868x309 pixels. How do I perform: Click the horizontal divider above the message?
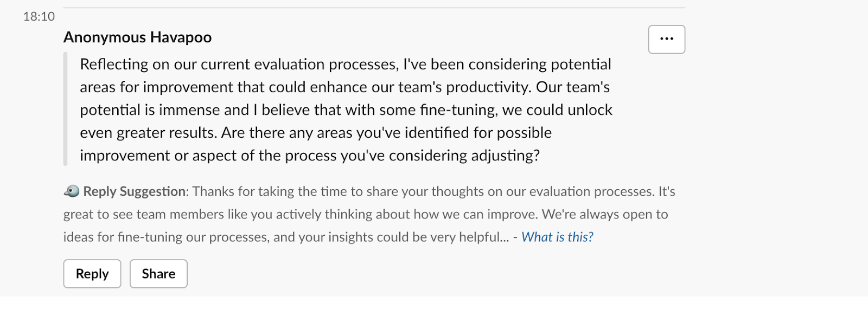[x=374, y=8]
